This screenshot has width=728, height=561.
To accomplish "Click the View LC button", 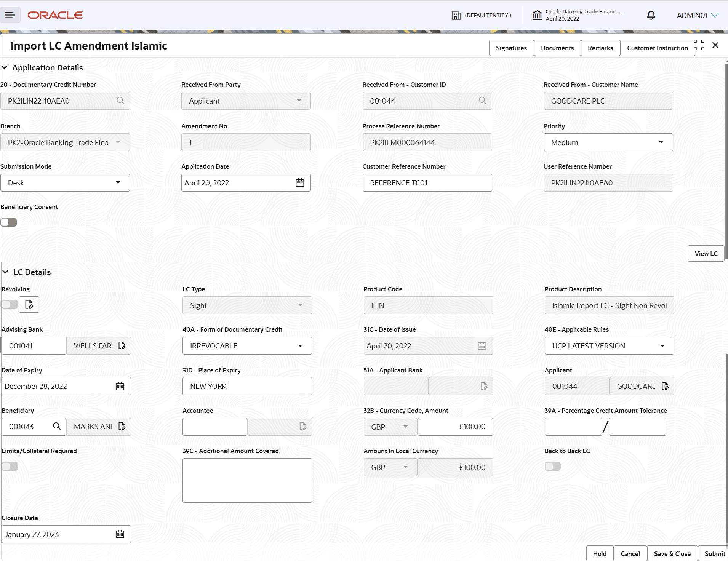I will 706,254.
